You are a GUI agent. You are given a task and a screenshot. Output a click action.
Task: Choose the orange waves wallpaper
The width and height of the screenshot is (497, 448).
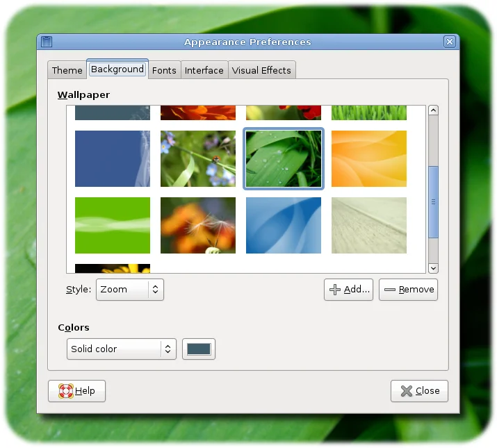tap(369, 159)
